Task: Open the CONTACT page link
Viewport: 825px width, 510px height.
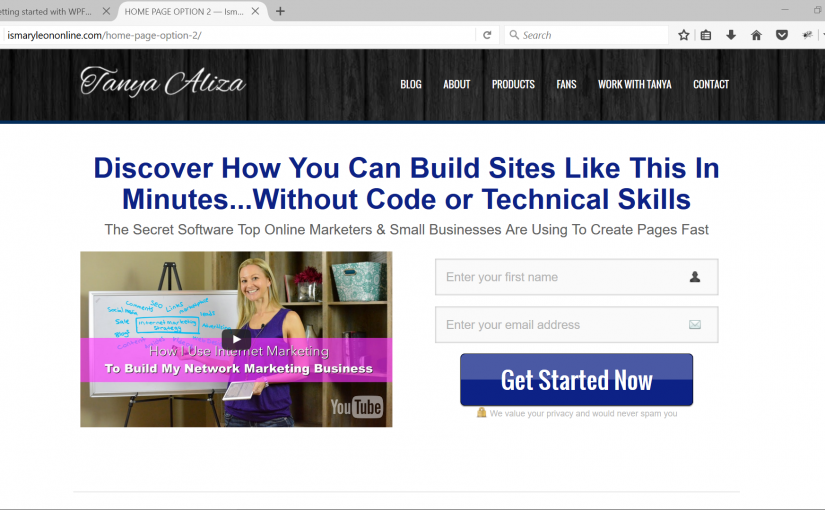Action: pos(711,84)
